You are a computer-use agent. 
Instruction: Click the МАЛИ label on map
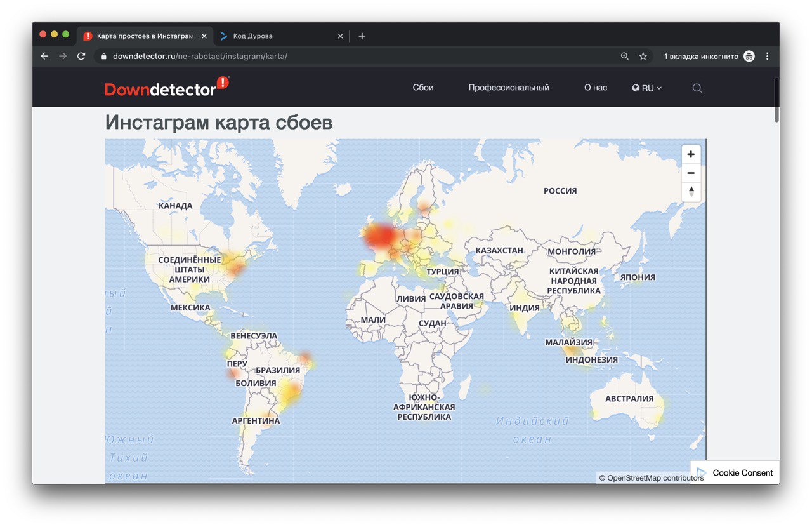point(373,319)
